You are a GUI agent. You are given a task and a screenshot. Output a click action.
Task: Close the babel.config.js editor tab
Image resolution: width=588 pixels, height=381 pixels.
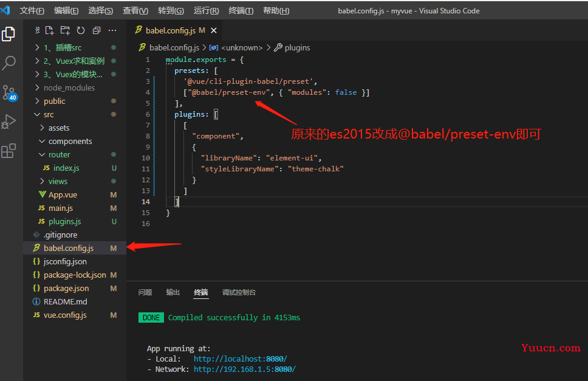click(x=214, y=30)
